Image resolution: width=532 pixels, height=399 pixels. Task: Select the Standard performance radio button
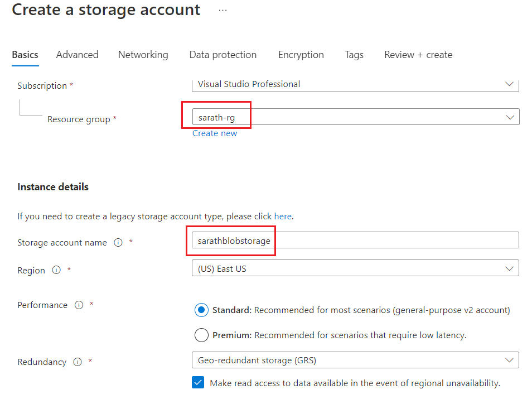pos(201,309)
